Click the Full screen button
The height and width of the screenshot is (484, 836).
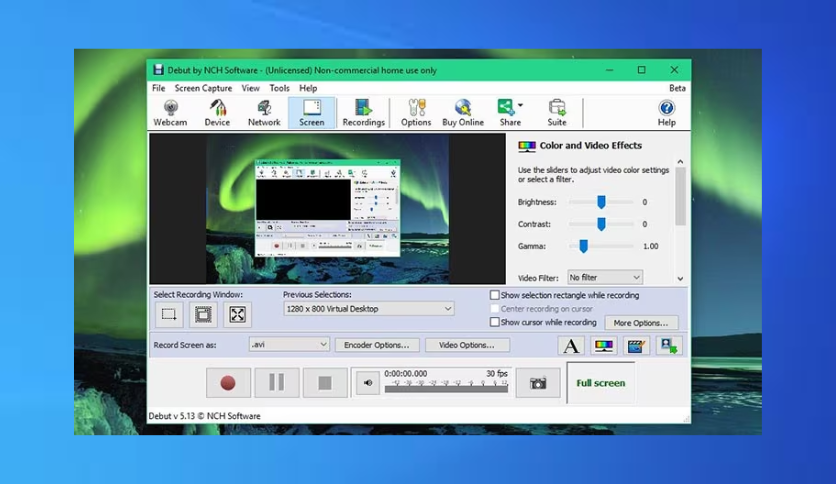click(600, 383)
